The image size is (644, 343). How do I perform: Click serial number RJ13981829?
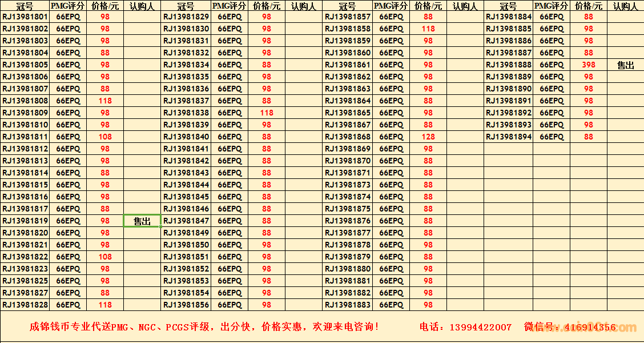[186, 17]
